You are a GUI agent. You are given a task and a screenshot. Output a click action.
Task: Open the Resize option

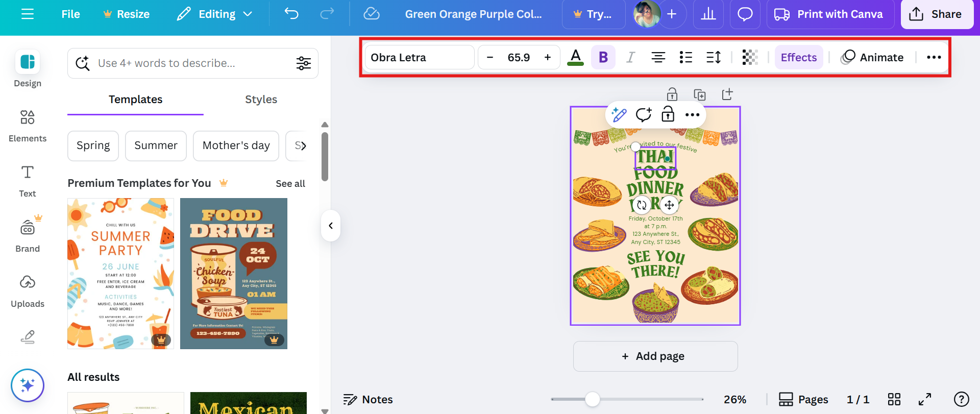tap(127, 14)
